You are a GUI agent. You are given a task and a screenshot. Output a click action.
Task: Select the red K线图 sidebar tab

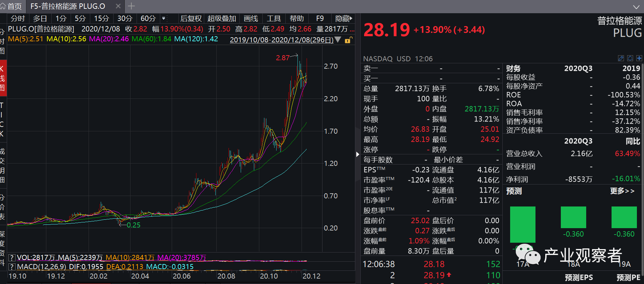(3, 78)
